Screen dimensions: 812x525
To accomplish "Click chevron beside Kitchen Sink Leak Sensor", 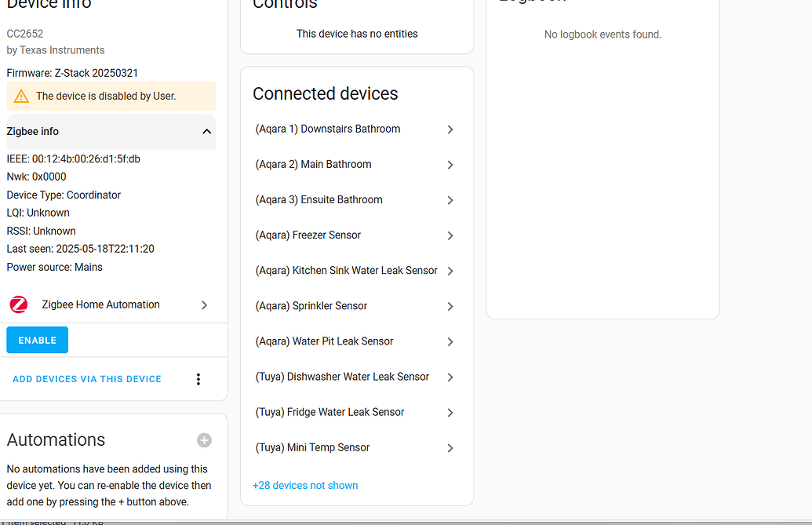I will point(450,271).
